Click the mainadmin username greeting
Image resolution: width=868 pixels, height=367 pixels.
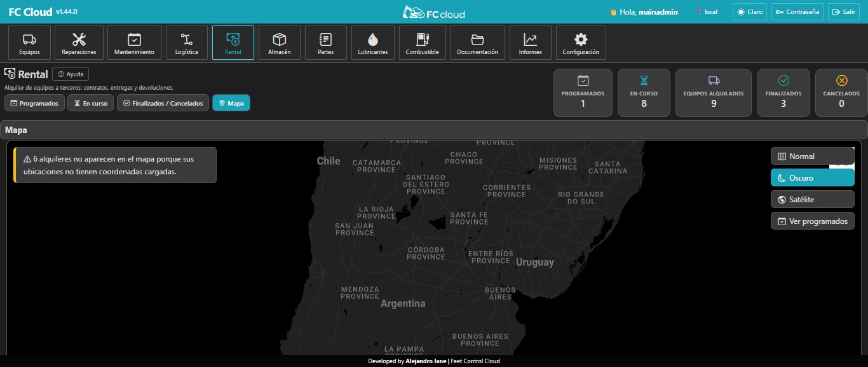click(x=658, y=12)
